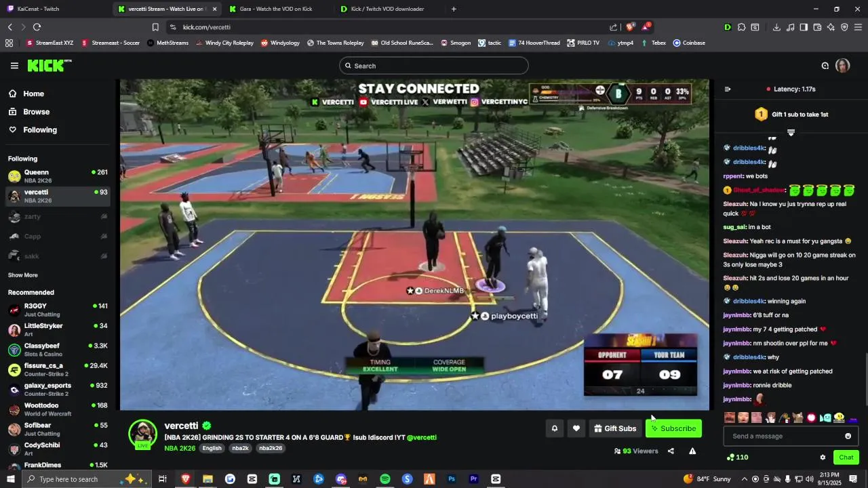868x488 pixels.
Task: Click the Brave Shields icon
Action: tap(630, 27)
